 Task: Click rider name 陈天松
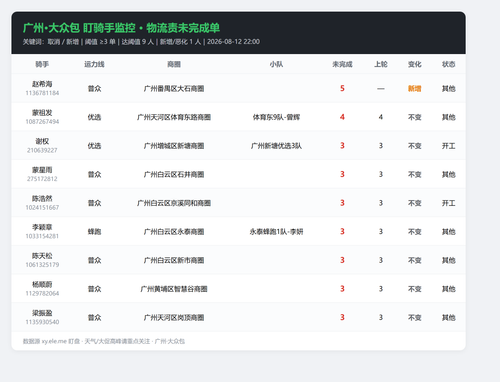click(42, 256)
